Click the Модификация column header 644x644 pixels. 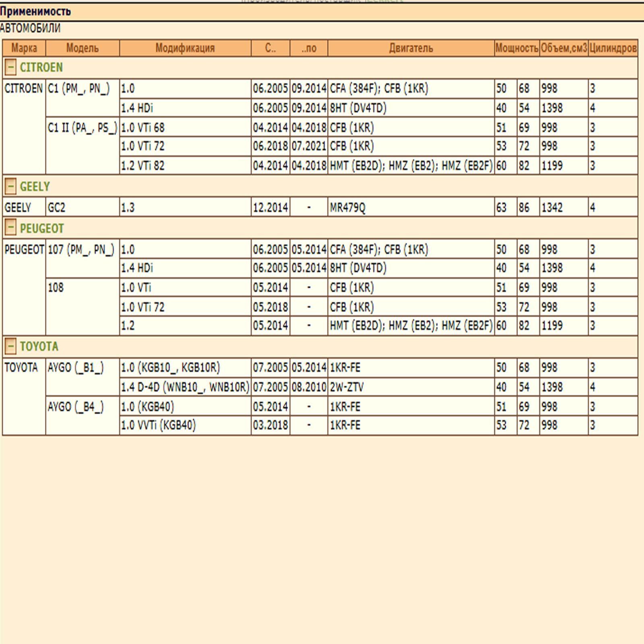pos(185,48)
